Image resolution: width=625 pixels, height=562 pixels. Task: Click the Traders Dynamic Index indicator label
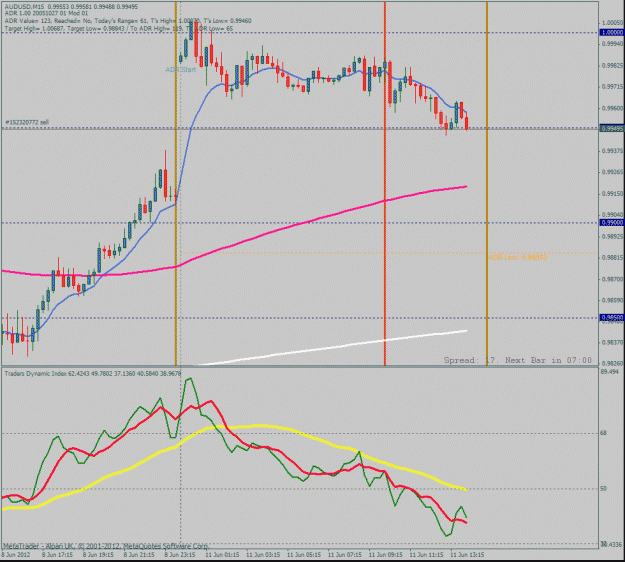pos(92,373)
